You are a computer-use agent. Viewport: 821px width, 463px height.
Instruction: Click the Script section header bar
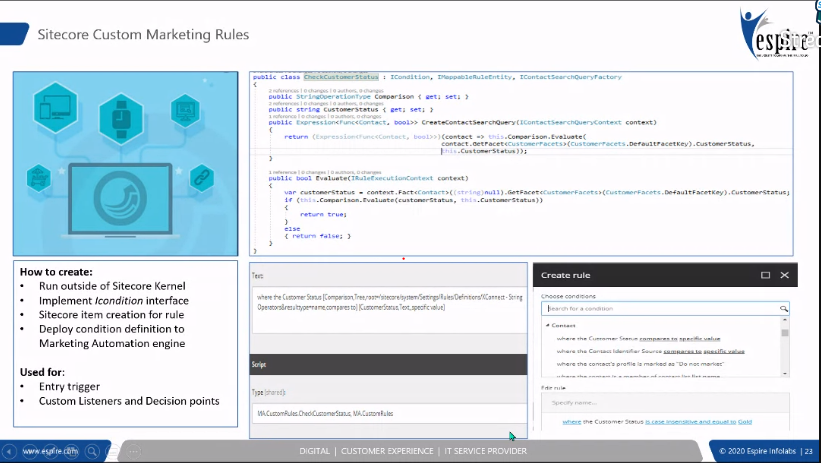389,364
